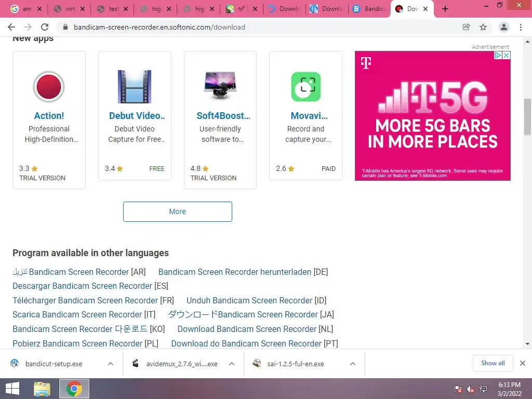Image resolution: width=532 pixels, height=399 pixels.
Task: Open the Chrome profile avatar
Action: click(x=504, y=27)
